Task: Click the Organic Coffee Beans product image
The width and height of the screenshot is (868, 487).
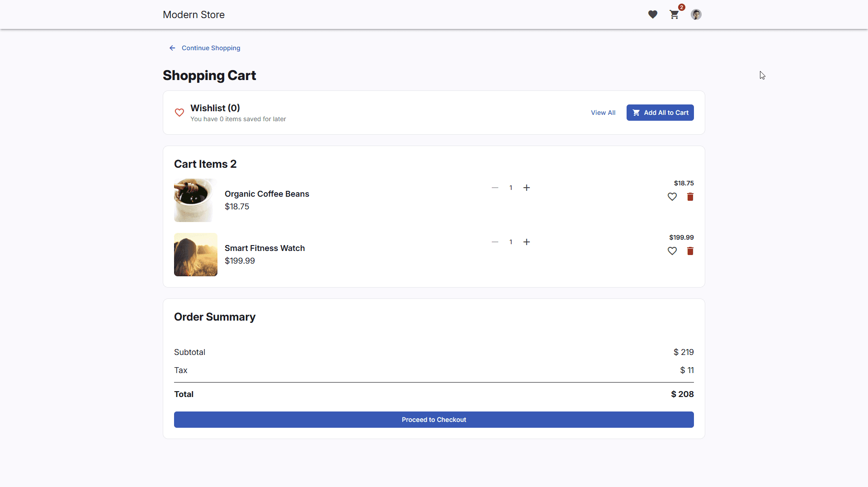Action: point(196,200)
